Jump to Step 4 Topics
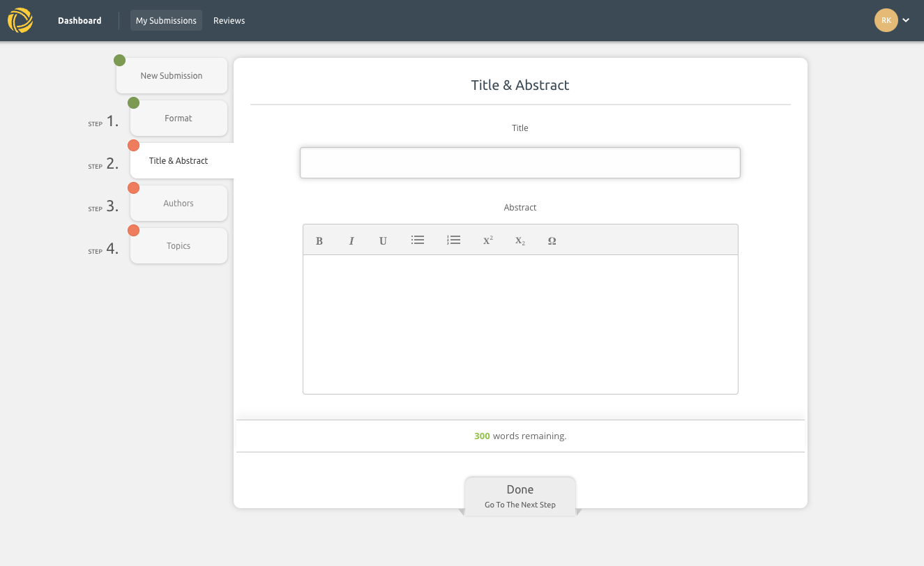 [x=179, y=246]
